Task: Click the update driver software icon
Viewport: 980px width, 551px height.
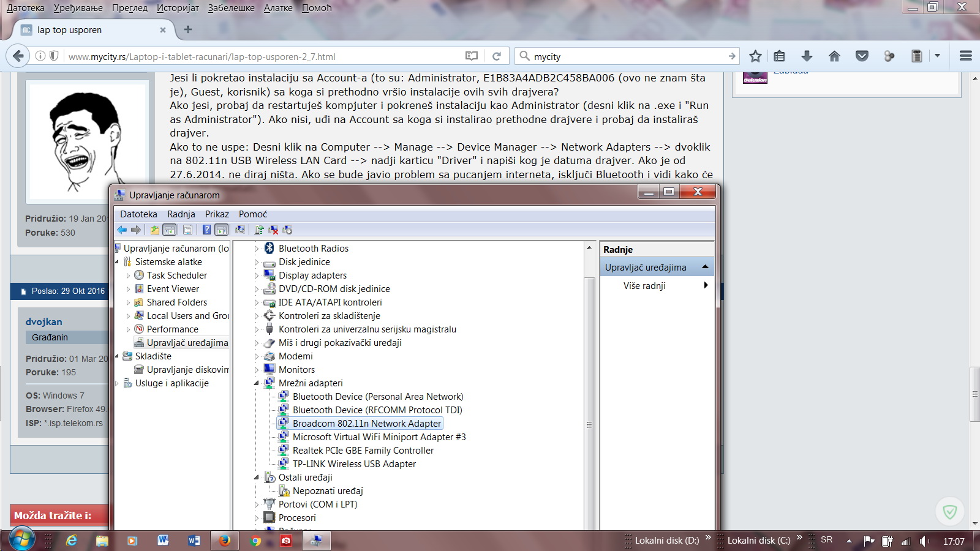Action: [x=259, y=230]
